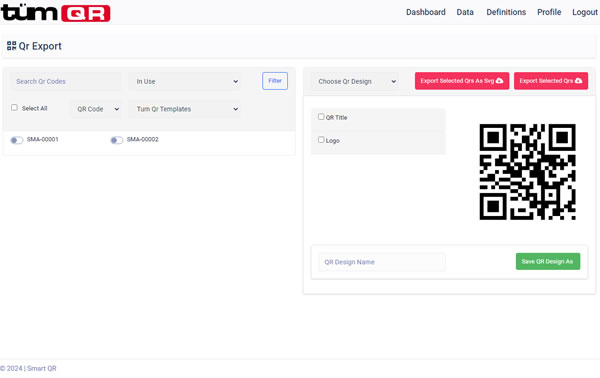This screenshot has height=378, width=600.
Task: Check the Select All checkbox
Action: [x=14, y=108]
